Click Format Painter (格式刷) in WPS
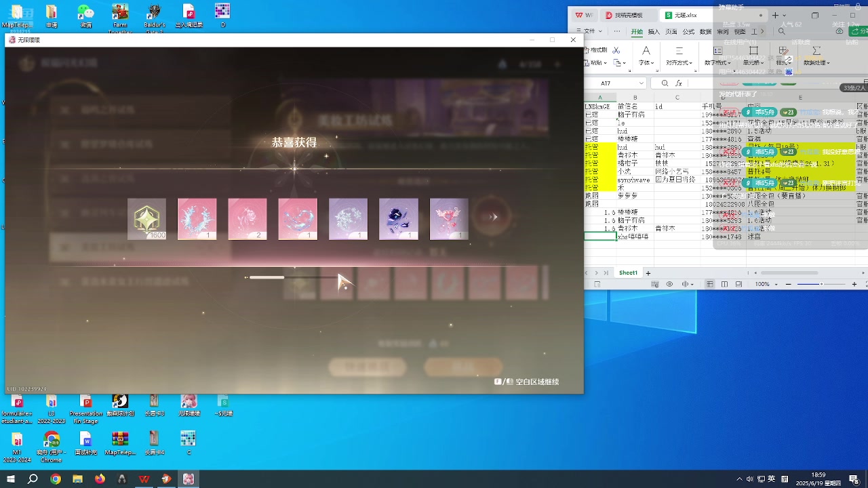Viewport: 868px width, 488px height. pos(595,50)
